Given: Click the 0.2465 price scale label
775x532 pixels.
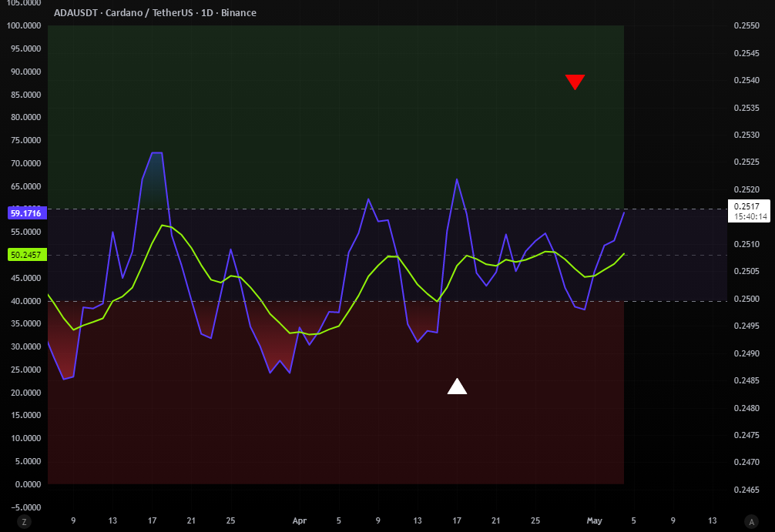Looking at the screenshot, I should pos(746,490).
